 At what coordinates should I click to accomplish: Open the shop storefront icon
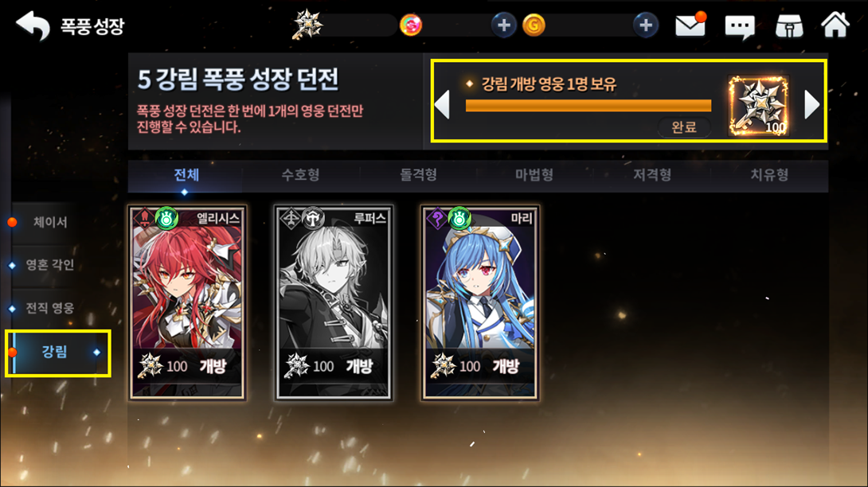pyautogui.click(x=789, y=25)
